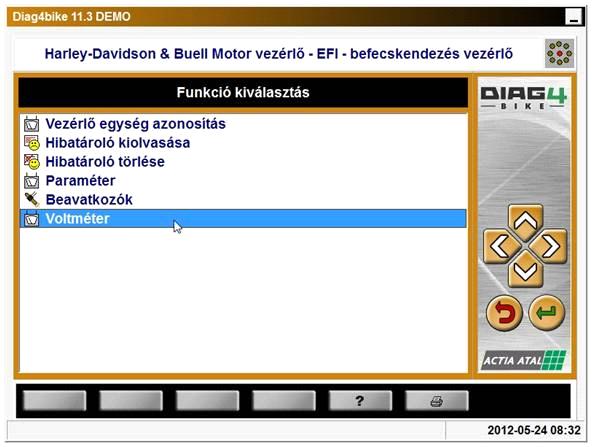
Task: Click the first blank bottom bar button
Action: coord(54,401)
